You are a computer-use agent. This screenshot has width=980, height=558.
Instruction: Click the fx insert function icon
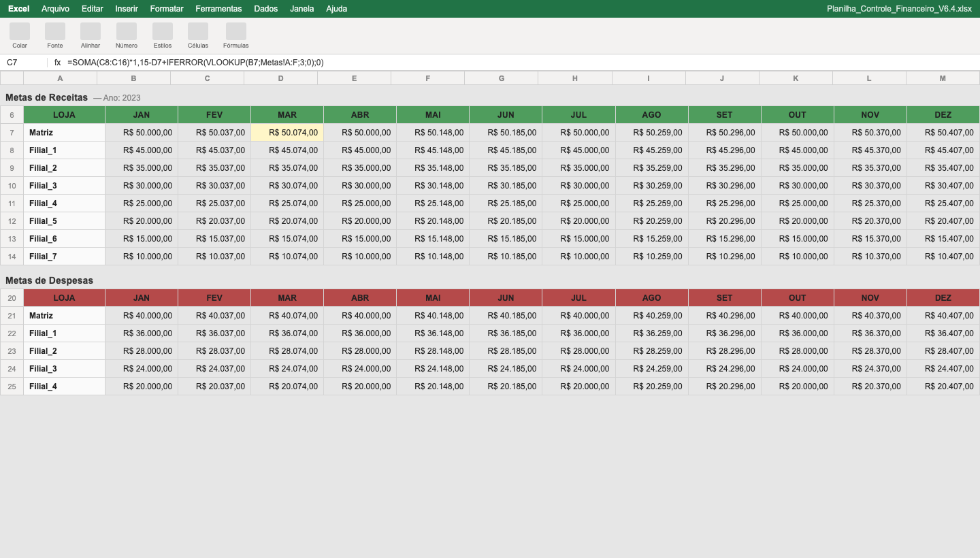[57, 63]
